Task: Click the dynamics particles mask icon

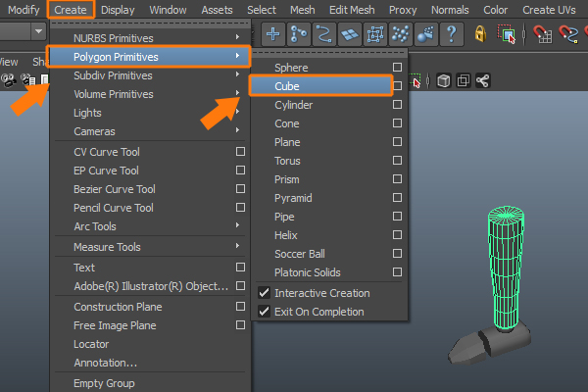Action: coord(401,34)
